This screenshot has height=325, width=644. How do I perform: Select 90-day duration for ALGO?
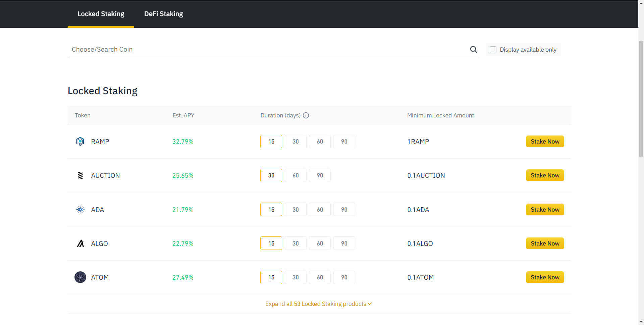click(x=344, y=243)
